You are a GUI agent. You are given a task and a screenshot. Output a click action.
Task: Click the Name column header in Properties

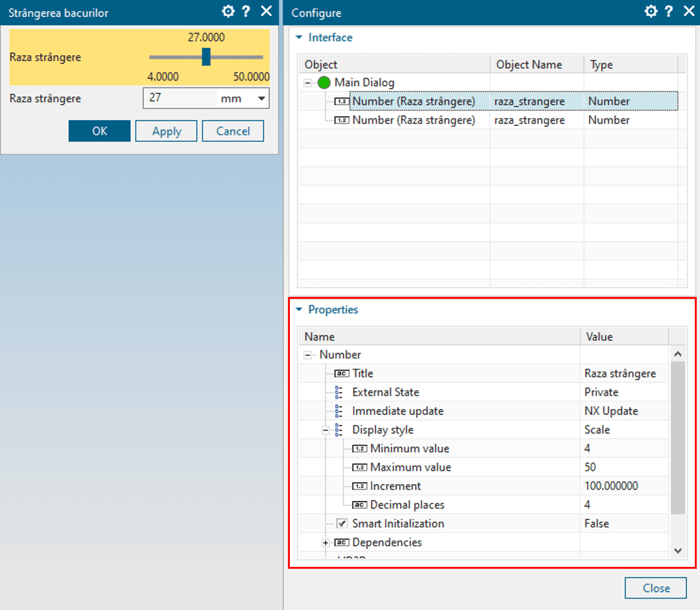[x=439, y=336]
